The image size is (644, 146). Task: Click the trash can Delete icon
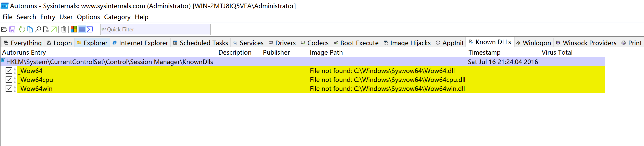click(x=64, y=30)
